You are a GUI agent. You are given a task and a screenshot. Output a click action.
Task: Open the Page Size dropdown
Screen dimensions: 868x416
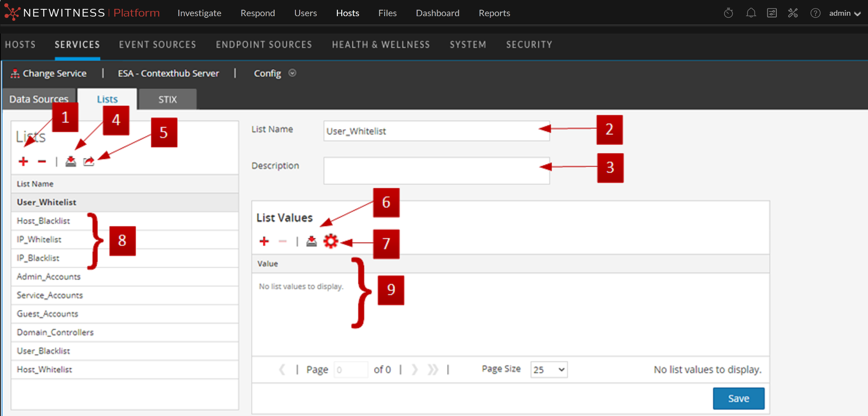(x=549, y=369)
